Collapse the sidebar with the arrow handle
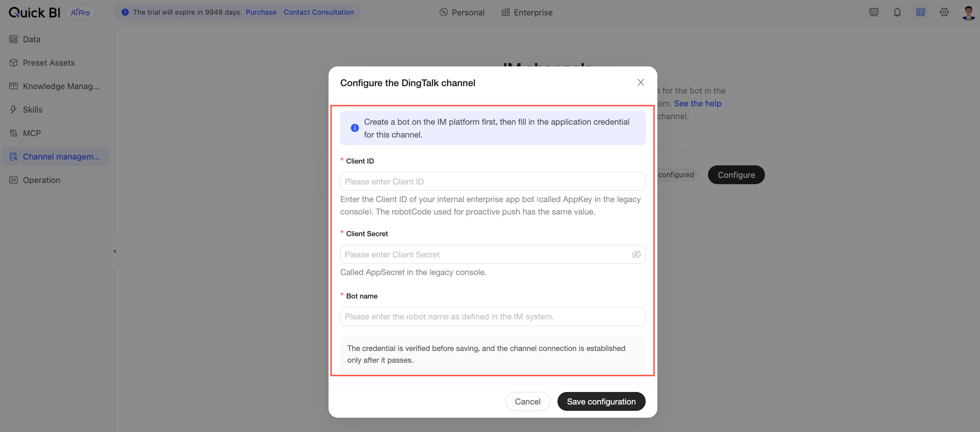980x432 pixels. [x=115, y=251]
